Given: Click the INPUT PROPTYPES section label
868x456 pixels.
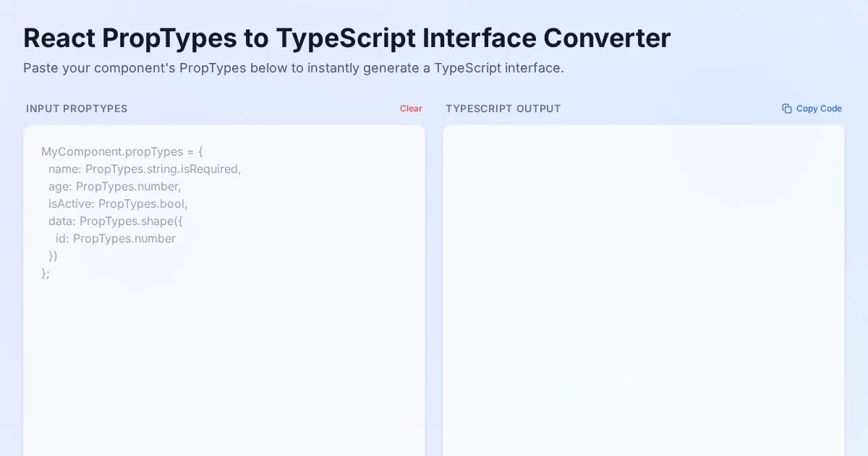Looking at the screenshot, I should [77, 109].
